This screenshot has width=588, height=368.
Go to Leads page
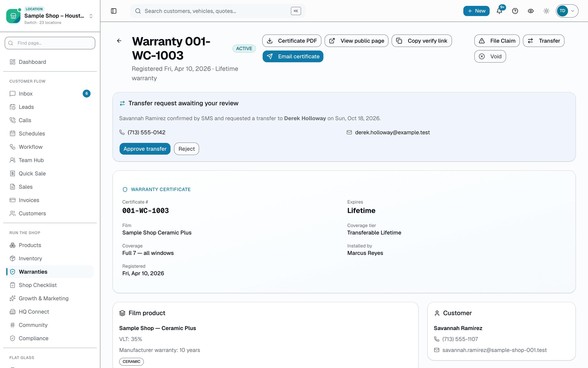(50, 107)
